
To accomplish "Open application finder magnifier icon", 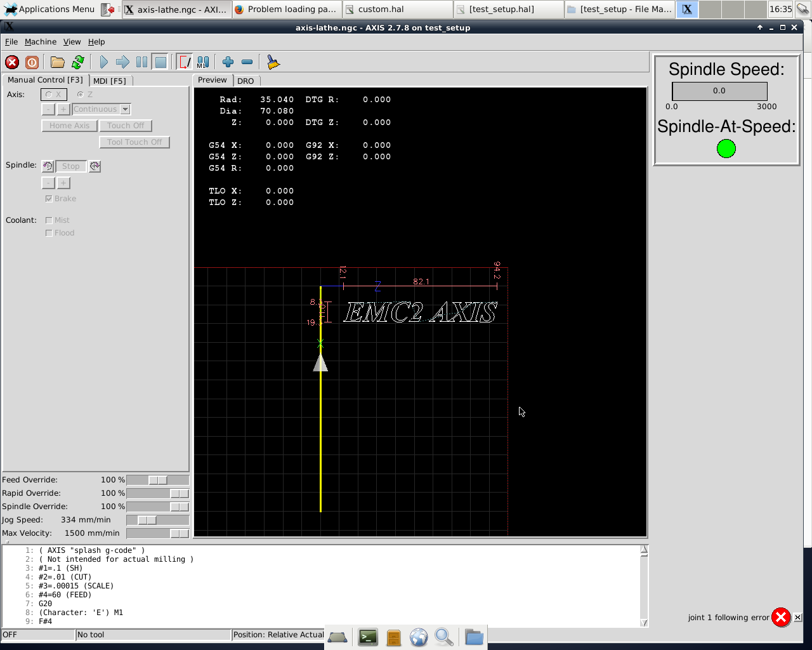I will click(444, 637).
